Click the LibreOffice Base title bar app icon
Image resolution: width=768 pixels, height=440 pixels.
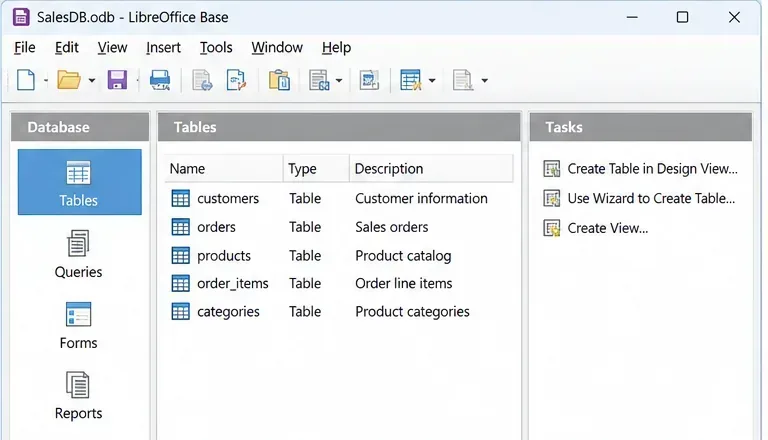coord(21,17)
